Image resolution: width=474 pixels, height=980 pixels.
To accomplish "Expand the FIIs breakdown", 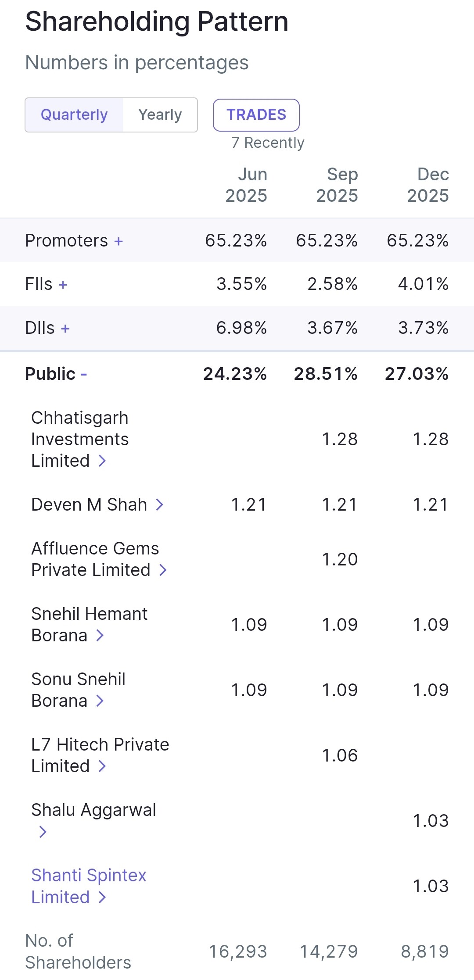I will (x=63, y=285).
